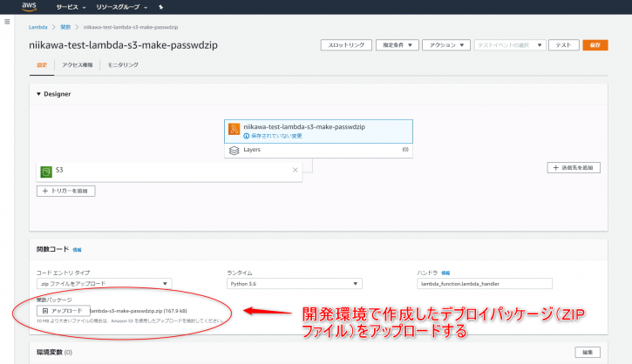Click the S3 trigger card label
Image resolution: width=632 pixels, height=364 pixels.
[59, 170]
